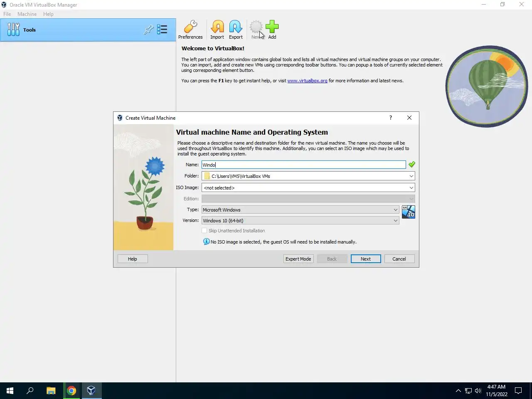Screen dimensions: 532x399
Task: Open the Machine menu
Action: (27, 14)
